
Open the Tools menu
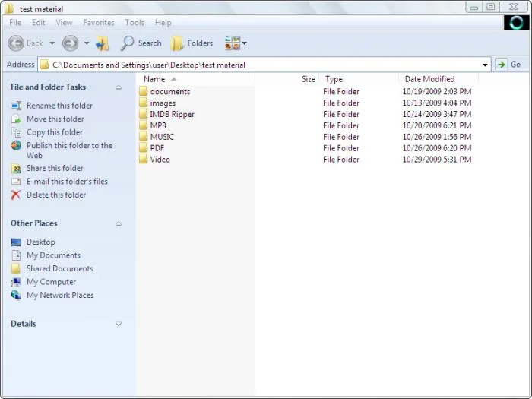point(135,22)
